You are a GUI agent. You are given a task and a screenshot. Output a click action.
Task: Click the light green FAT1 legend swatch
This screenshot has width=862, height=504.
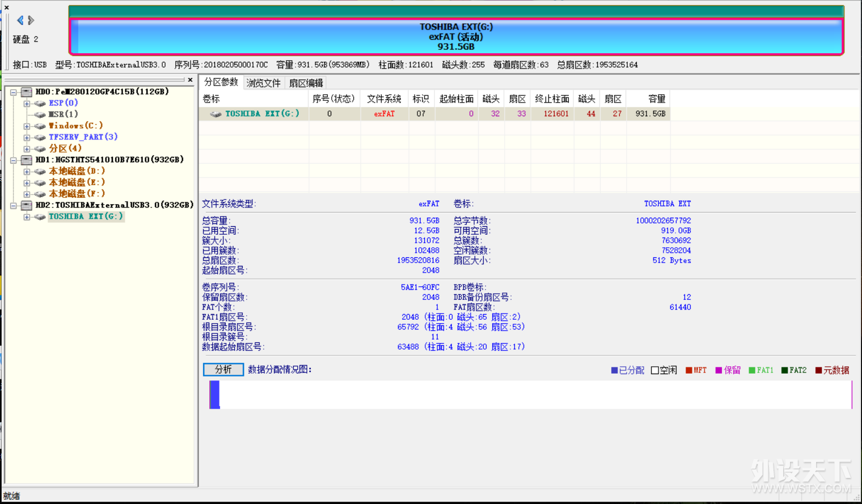(752, 370)
